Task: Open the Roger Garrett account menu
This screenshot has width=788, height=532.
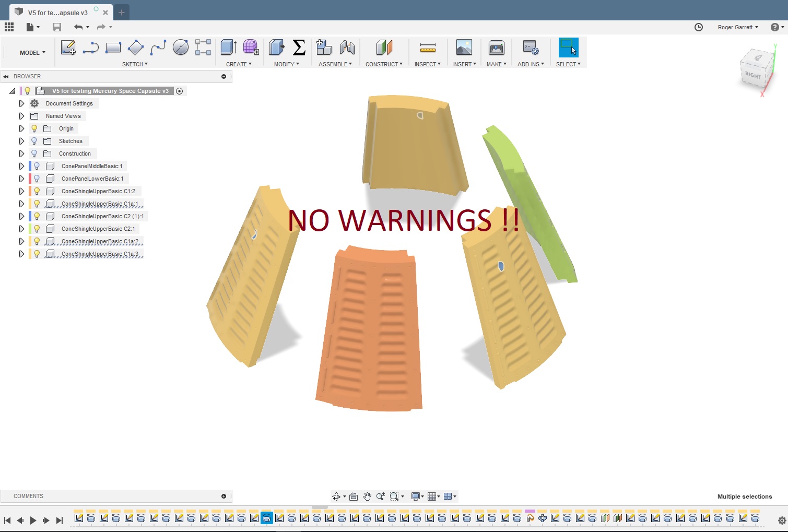Action: click(x=737, y=27)
